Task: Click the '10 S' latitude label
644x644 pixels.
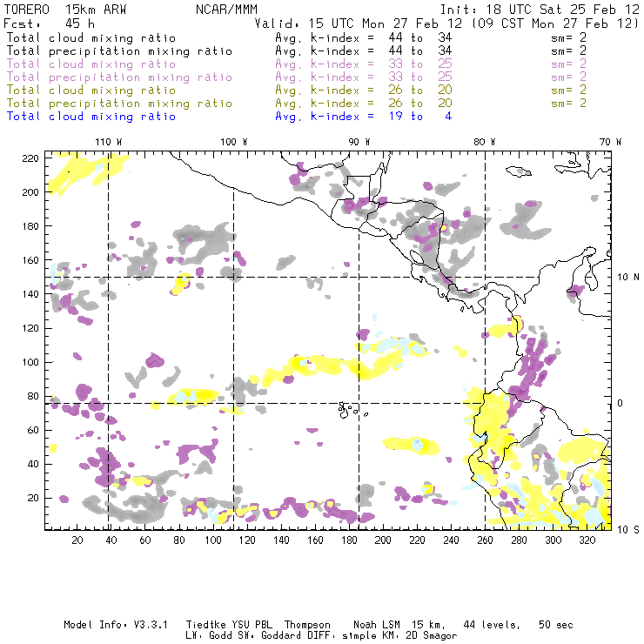Action: (628, 530)
